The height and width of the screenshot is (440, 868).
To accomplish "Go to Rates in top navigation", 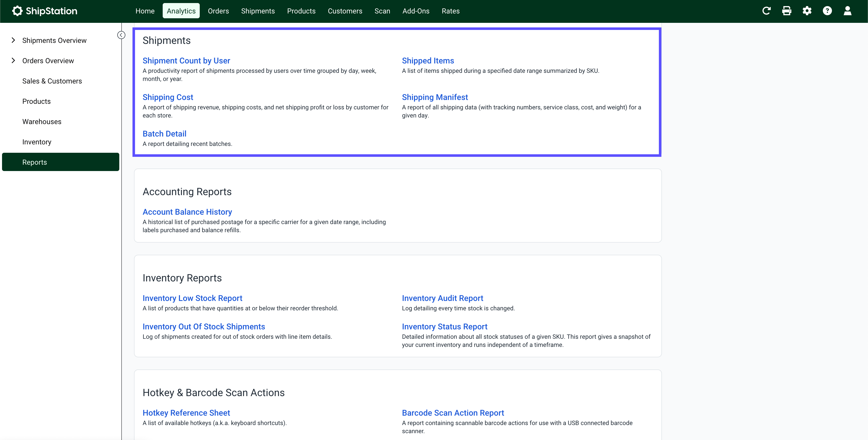I will [x=450, y=11].
